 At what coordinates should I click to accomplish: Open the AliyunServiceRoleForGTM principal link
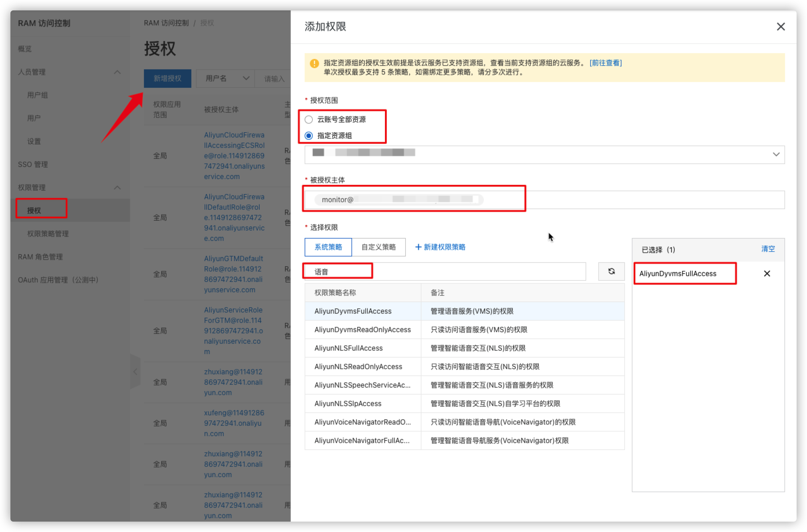point(233,330)
